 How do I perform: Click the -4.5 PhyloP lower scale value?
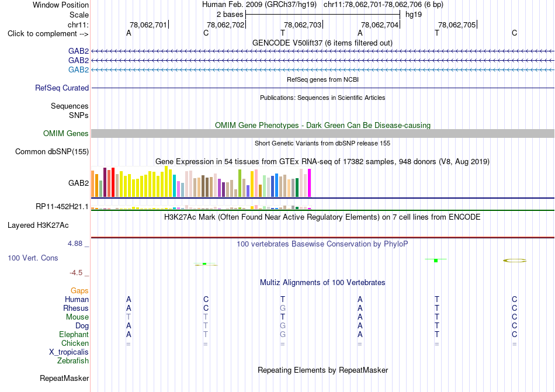pos(76,273)
